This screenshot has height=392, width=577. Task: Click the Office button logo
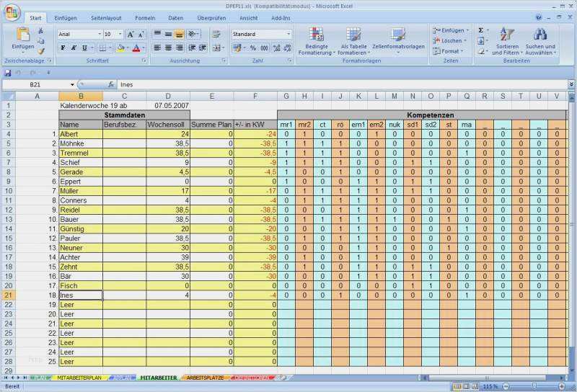click(12, 13)
